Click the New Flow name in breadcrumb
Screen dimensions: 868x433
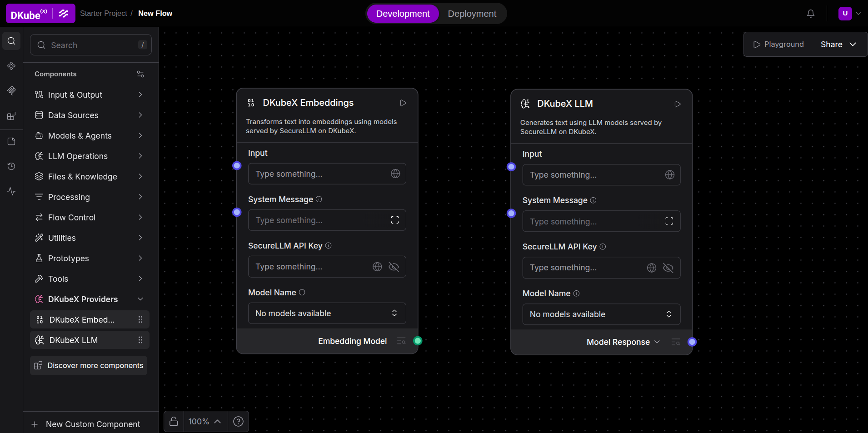click(x=155, y=14)
